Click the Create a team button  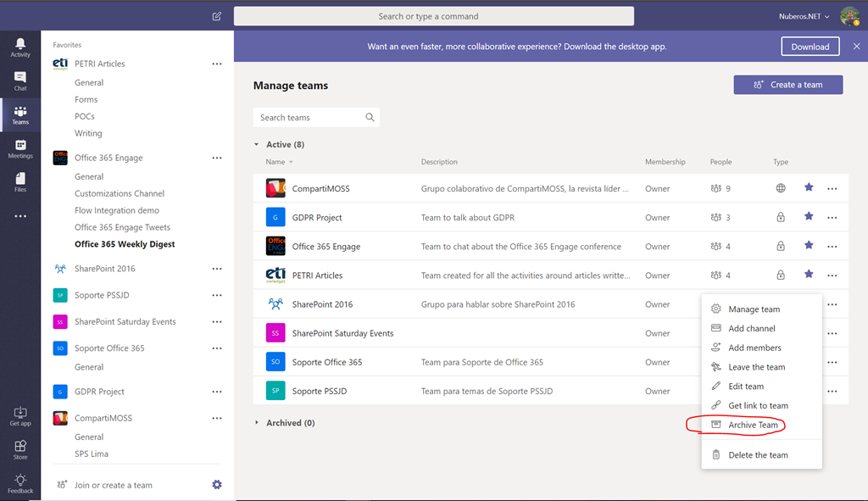pos(787,85)
